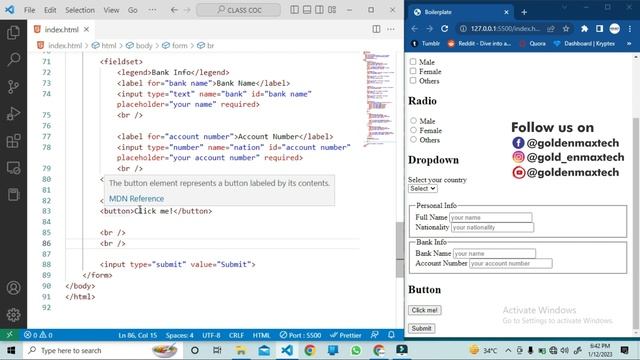Viewport: 640px width, 360px height.
Task: Click the VS Code command center search
Action: [239, 10]
